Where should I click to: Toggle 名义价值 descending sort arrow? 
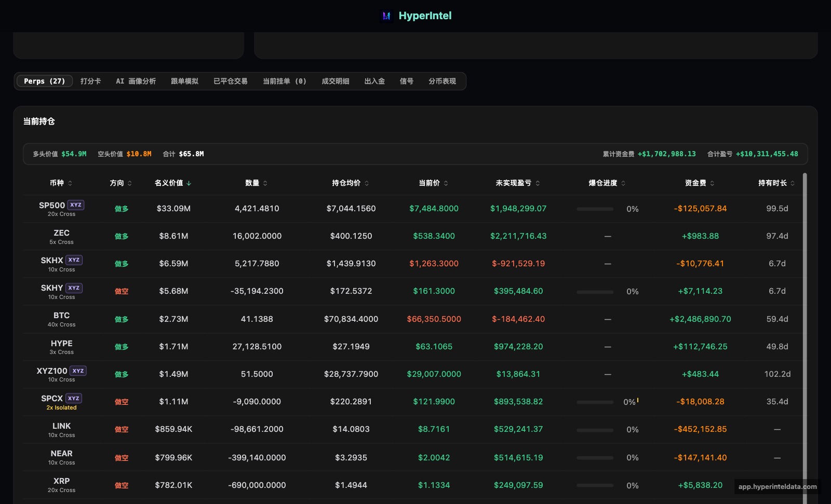[189, 183]
